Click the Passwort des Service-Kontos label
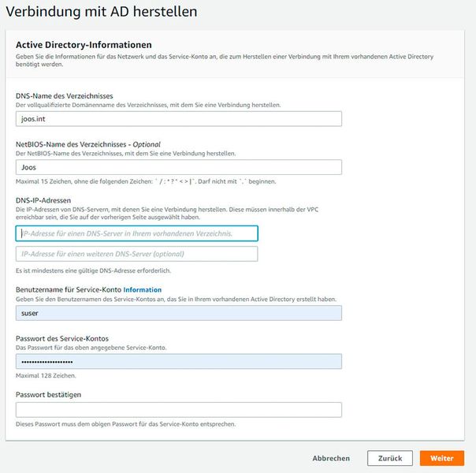 [x=61, y=338]
